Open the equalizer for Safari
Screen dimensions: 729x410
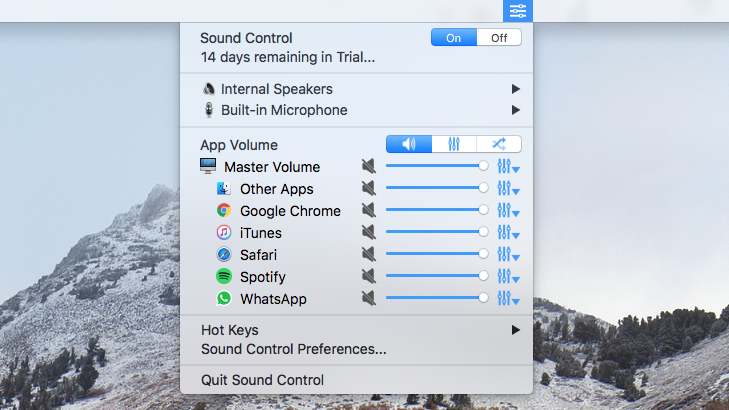508,255
